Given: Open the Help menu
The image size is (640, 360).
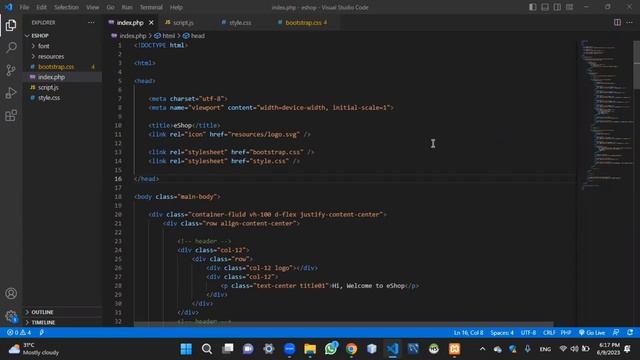Looking at the screenshot, I should 176,7.
